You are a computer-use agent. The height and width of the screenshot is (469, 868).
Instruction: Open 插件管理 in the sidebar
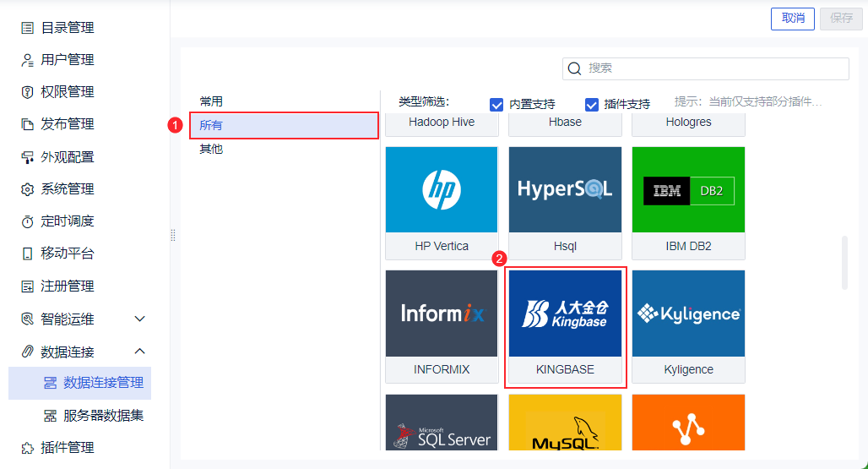tap(68, 447)
